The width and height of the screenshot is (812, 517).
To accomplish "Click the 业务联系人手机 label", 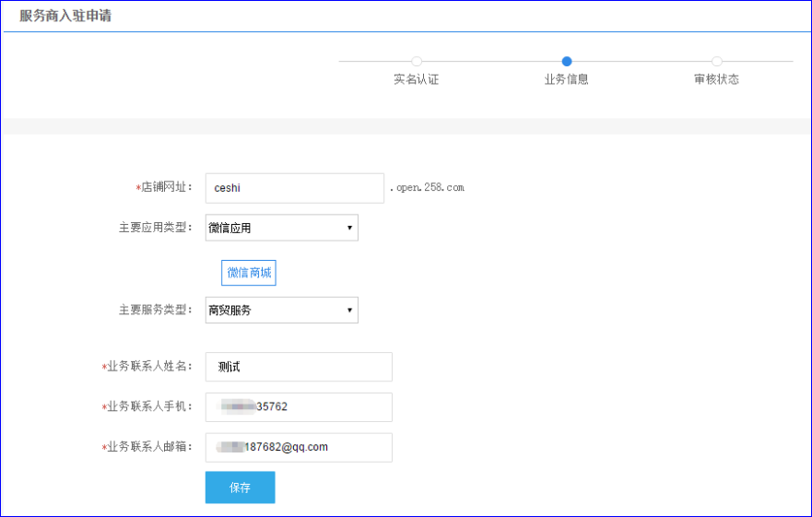I will click(x=147, y=406).
